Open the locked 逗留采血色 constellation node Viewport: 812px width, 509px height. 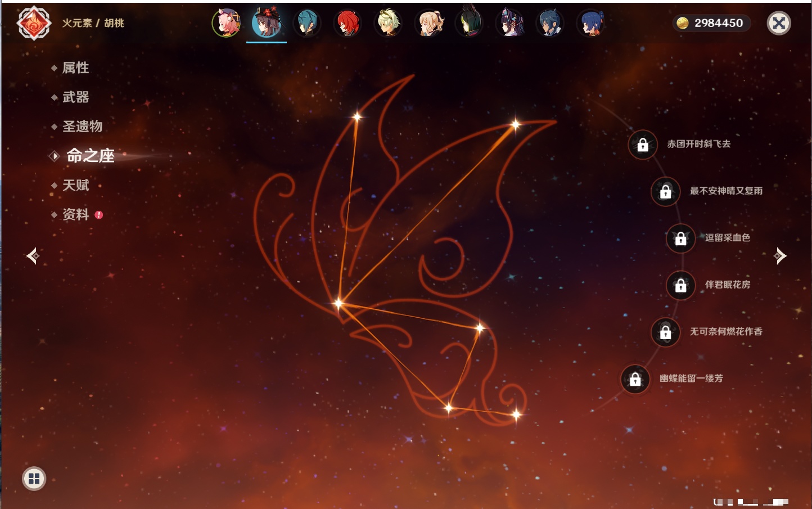click(x=680, y=238)
